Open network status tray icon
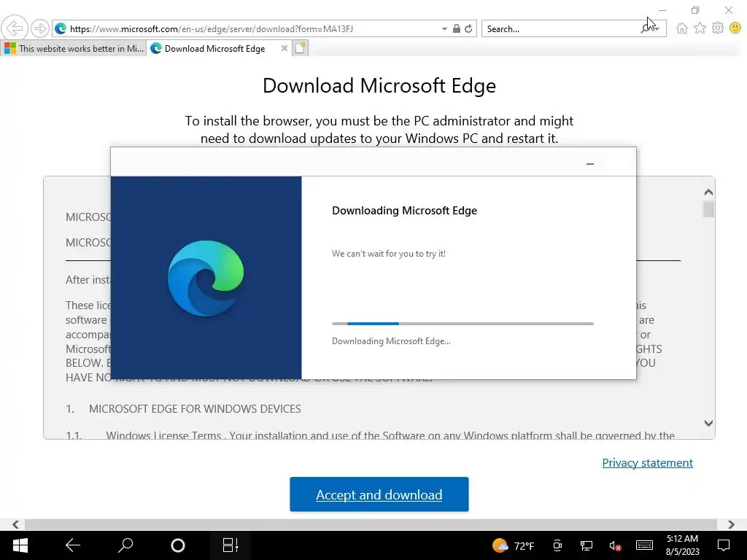Viewport: 747px width, 560px height. (x=586, y=545)
